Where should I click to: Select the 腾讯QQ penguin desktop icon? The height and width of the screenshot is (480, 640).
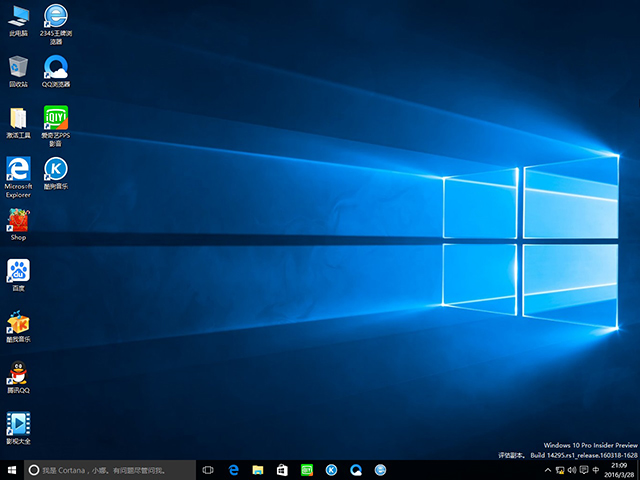(x=18, y=373)
